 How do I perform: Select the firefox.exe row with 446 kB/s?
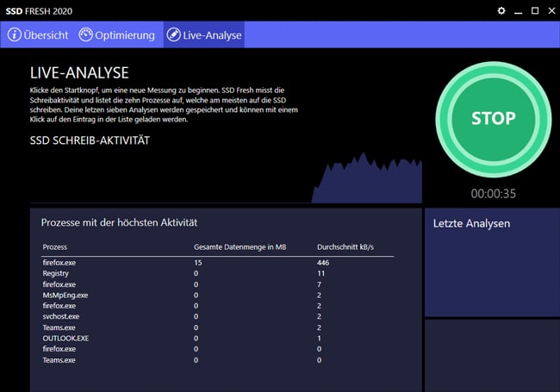[59, 262]
